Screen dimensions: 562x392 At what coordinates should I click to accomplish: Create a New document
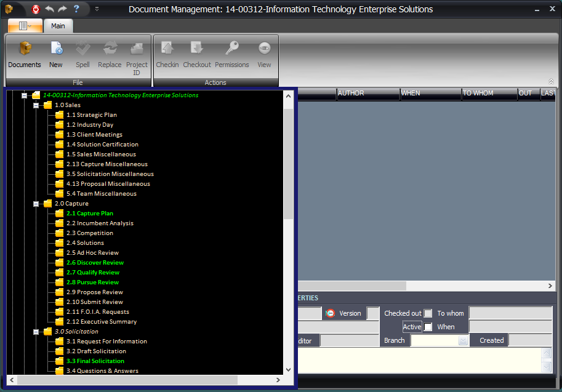pyautogui.click(x=56, y=49)
